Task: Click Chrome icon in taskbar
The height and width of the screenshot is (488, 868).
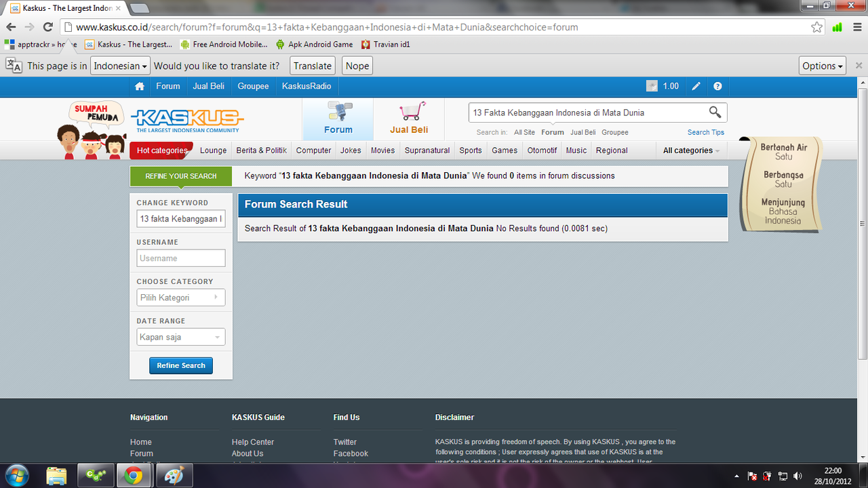Action: (x=133, y=476)
